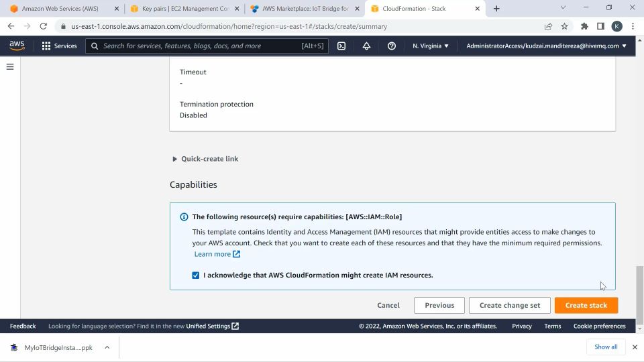644x362 pixels.
Task: Click the browser back arrow
Action: point(11,26)
